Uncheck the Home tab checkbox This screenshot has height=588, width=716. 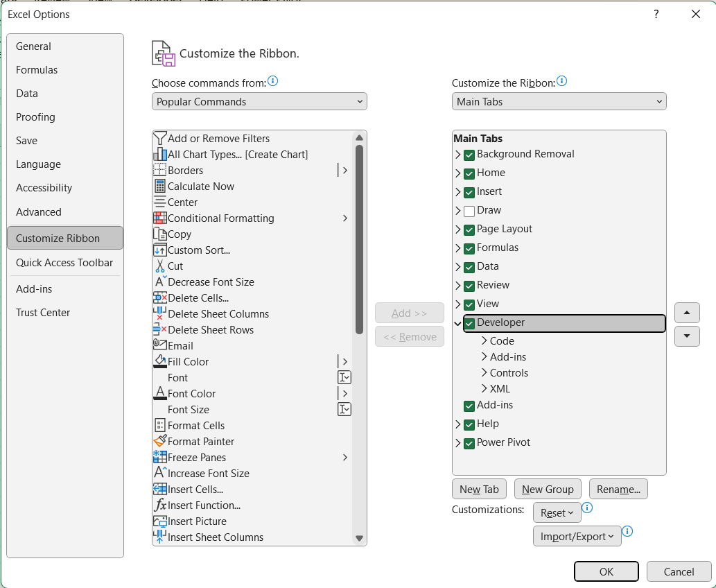(x=469, y=173)
